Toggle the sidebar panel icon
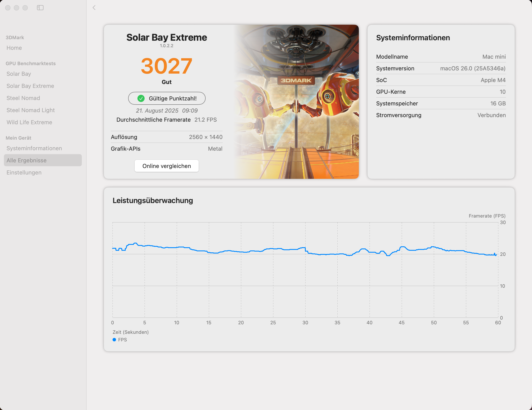532x410 pixels. click(x=40, y=8)
